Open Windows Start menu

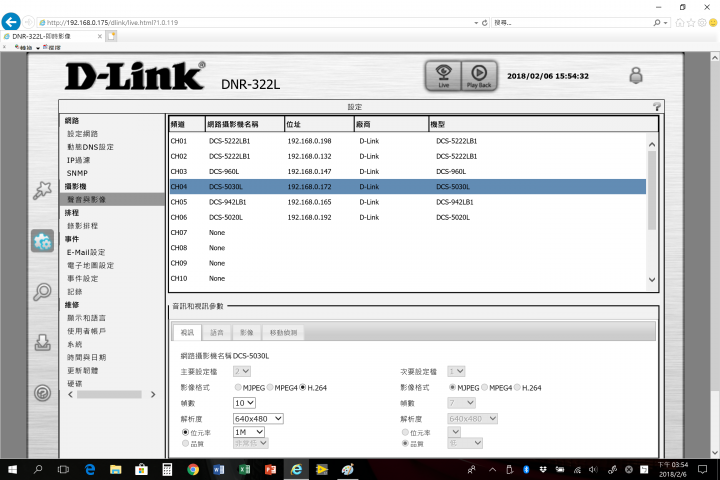(x=12, y=469)
